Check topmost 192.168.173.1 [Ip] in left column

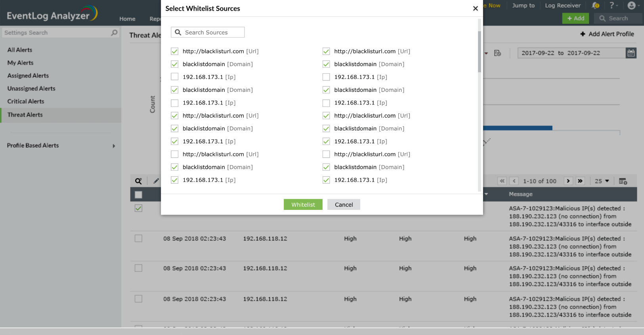pos(174,77)
